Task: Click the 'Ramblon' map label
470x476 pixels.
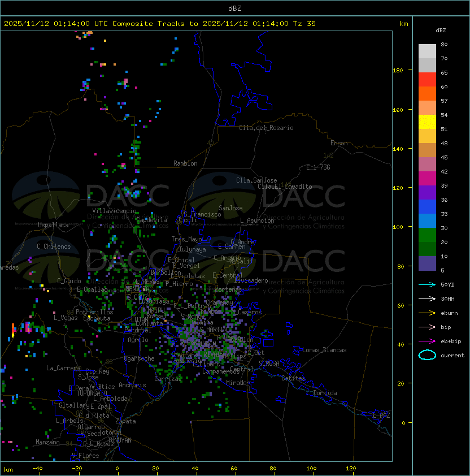Action: coord(185,163)
